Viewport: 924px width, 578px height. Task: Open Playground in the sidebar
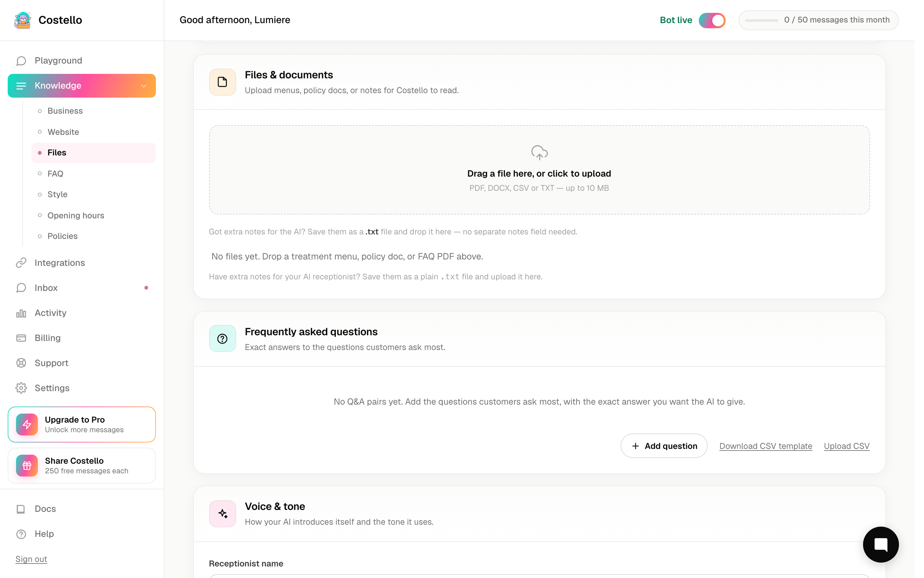tap(82, 61)
